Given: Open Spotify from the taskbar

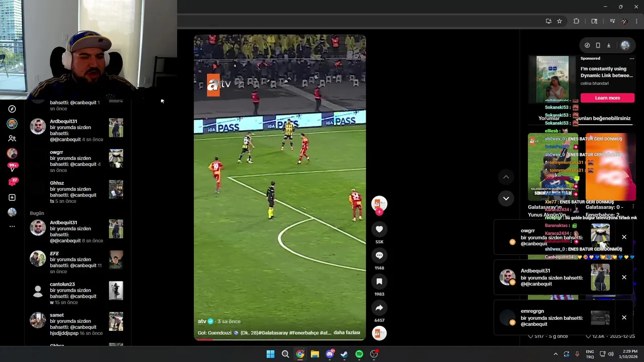Looking at the screenshot, I should coord(359,354).
